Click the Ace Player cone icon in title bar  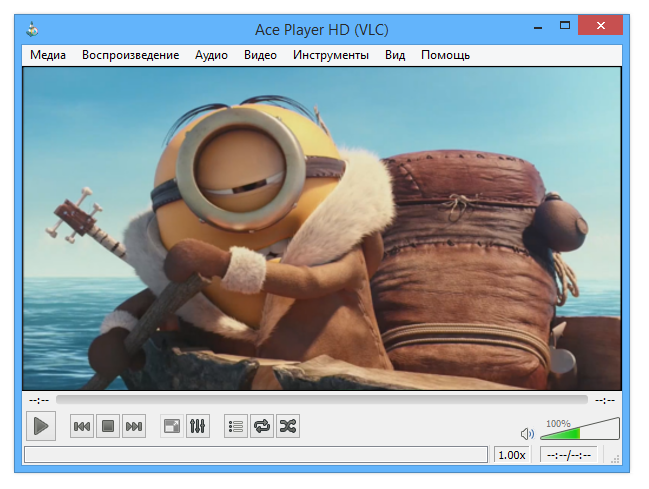coord(32,29)
